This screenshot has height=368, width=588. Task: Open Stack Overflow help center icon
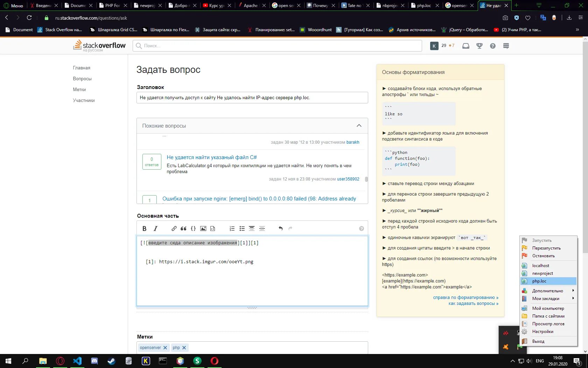pos(493,46)
